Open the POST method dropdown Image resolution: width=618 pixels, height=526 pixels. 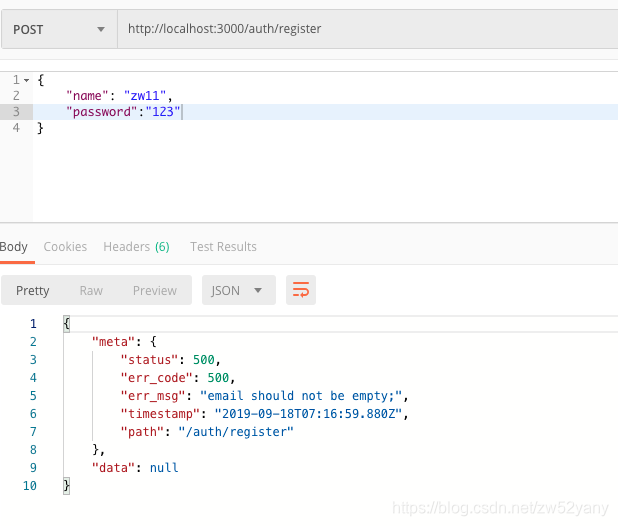[59, 30]
